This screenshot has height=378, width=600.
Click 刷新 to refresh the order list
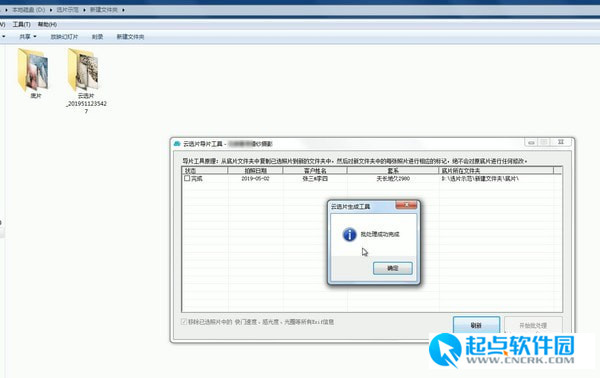476,325
